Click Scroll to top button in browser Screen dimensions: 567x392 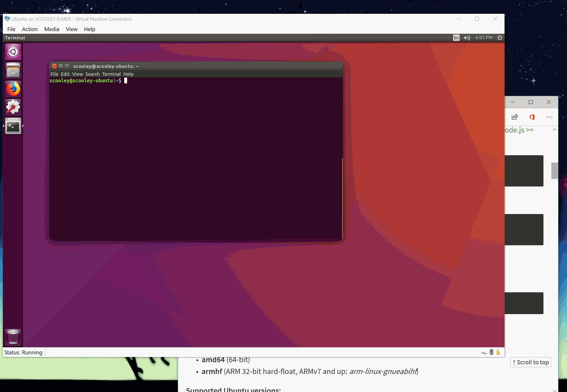(531, 362)
